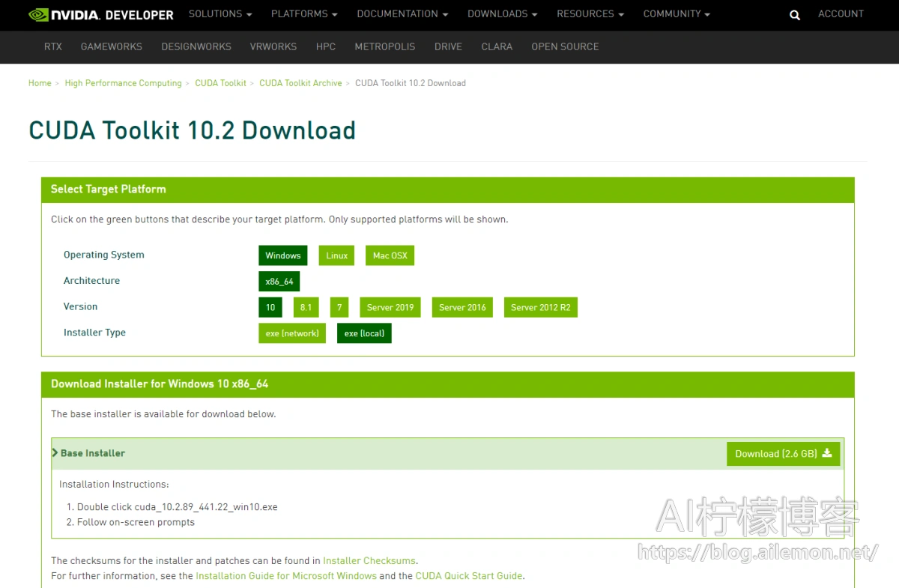Image resolution: width=899 pixels, height=588 pixels.
Task: Go to the VRWorks section
Action: [x=273, y=46]
